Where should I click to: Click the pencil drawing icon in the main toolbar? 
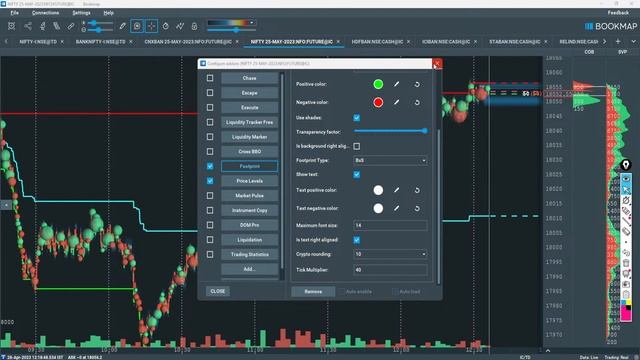[122, 26]
